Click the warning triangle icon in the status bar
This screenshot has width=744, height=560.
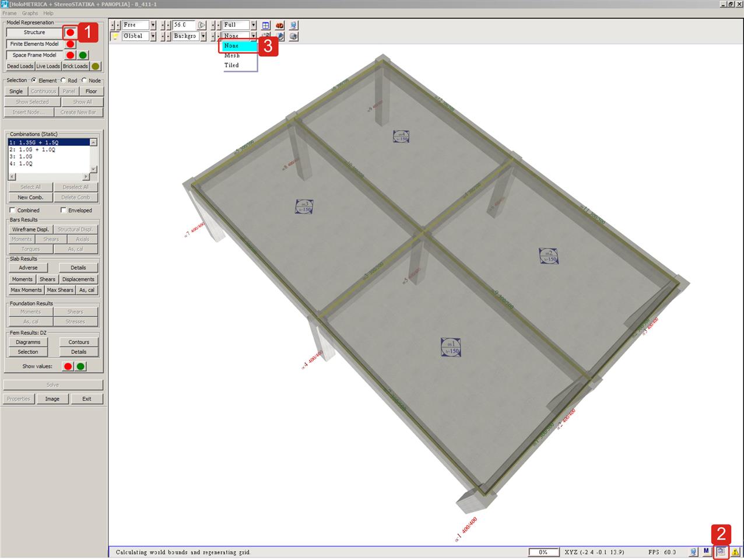pos(735,552)
